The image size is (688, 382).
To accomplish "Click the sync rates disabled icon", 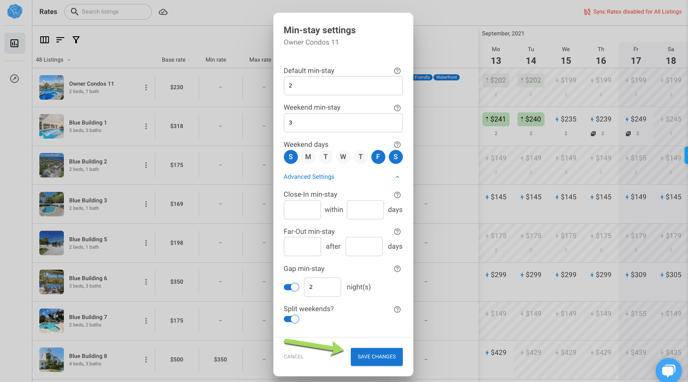I will click(x=587, y=12).
